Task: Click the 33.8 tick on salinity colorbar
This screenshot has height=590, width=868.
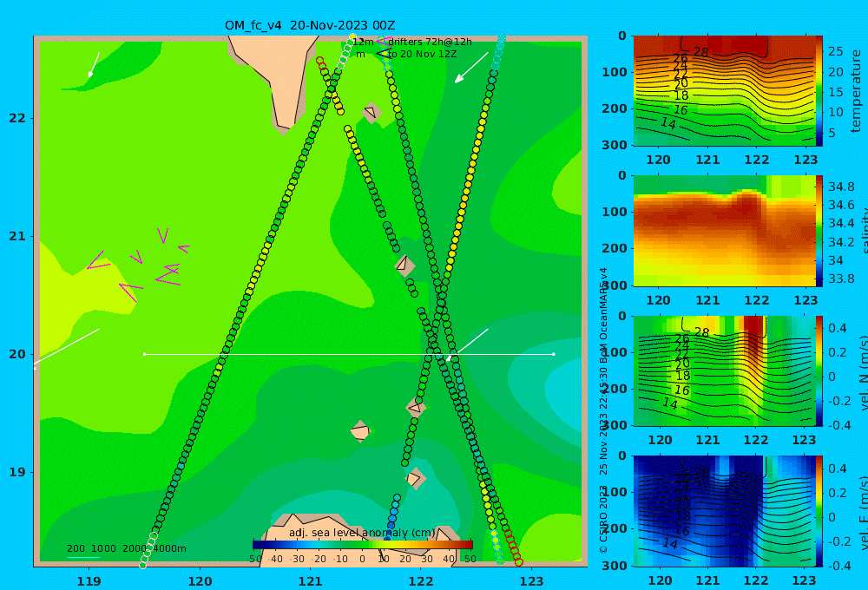Action: 841,279
